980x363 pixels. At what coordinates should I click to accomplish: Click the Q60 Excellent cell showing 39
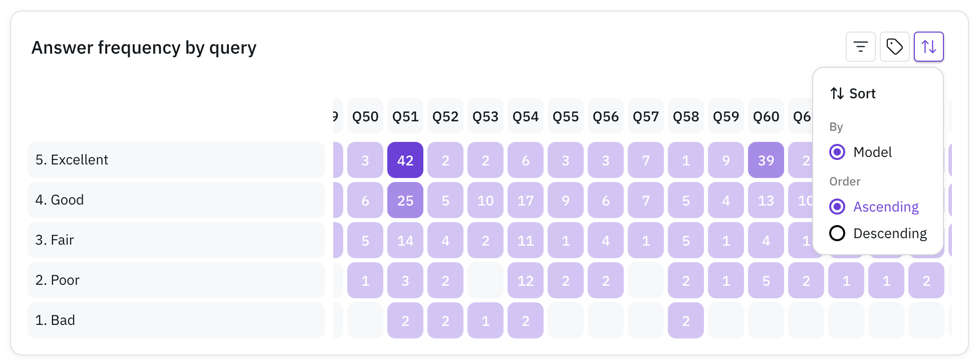click(x=766, y=160)
